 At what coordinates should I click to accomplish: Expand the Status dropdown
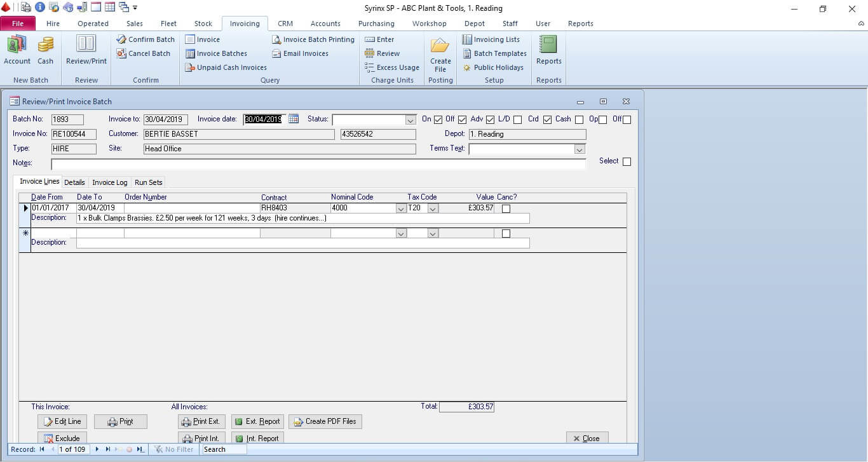(410, 119)
